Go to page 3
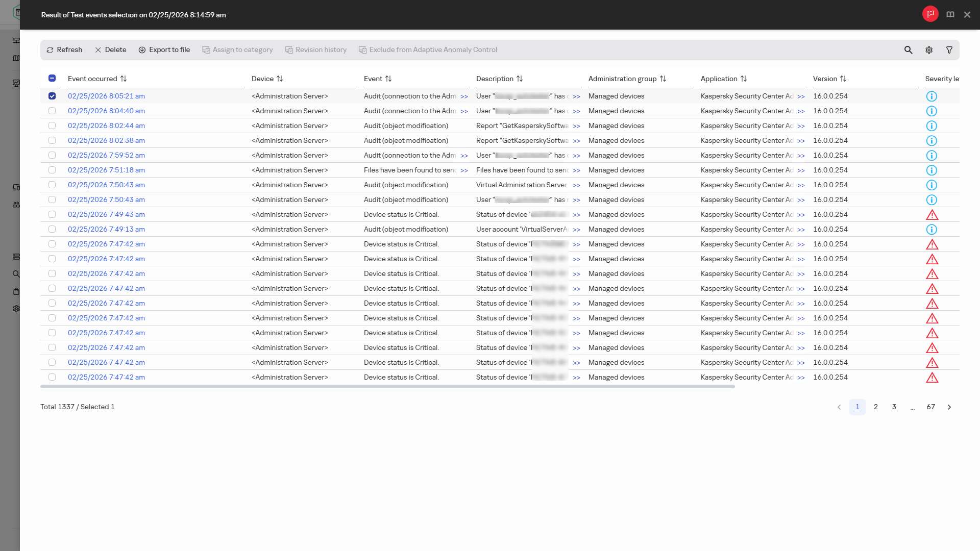The width and height of the screenshot is (980, 551). 894,407
